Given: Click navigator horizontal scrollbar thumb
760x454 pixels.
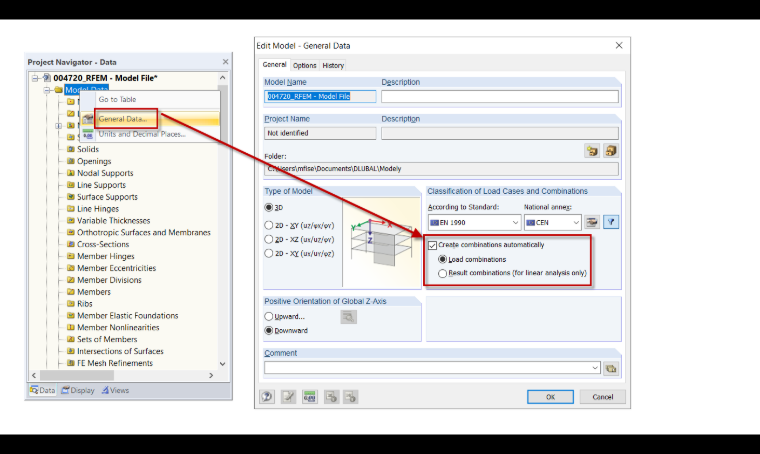Looking at the screenshot, I should pos(77,376).
